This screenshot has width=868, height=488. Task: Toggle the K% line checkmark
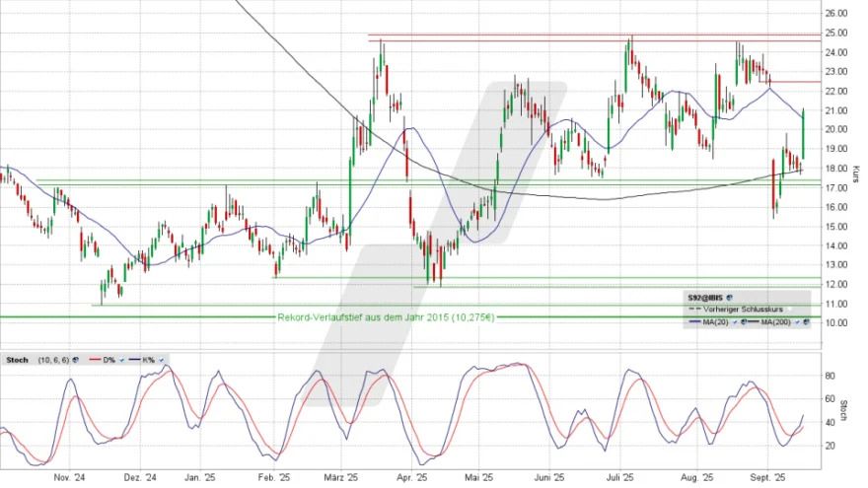coord(161,360)
